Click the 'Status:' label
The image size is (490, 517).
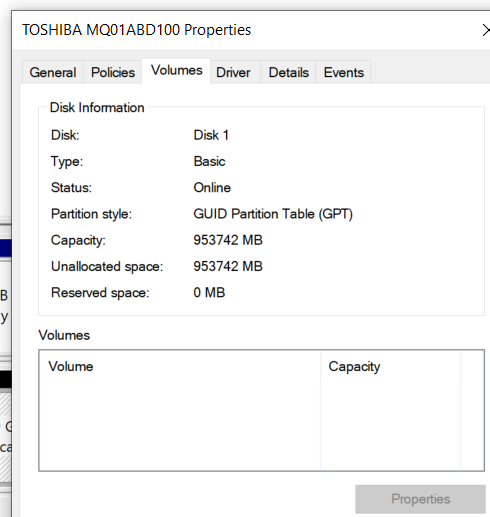pos(71,188)
